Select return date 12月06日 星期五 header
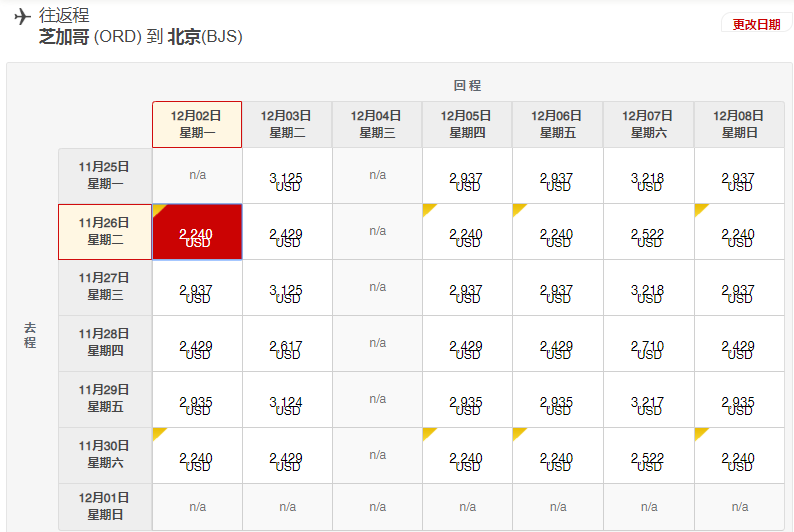This screenshot has height=532, width=794. click(558, 125)
